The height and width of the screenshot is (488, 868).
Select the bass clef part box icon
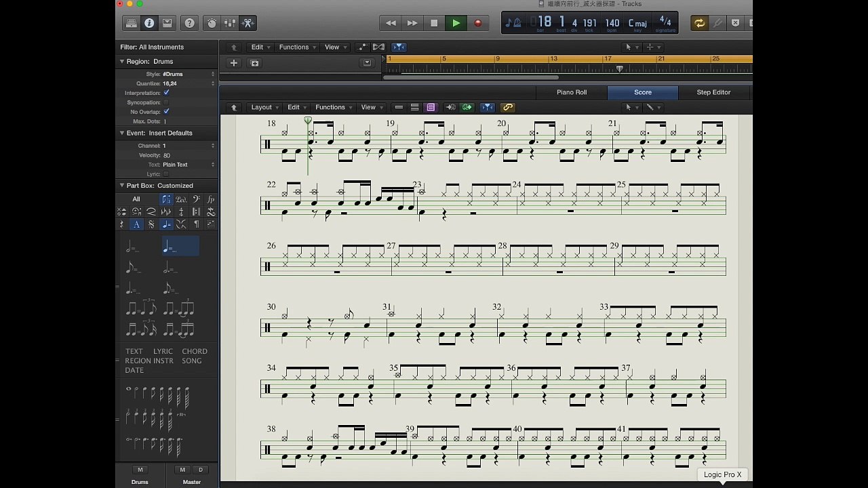196,199
